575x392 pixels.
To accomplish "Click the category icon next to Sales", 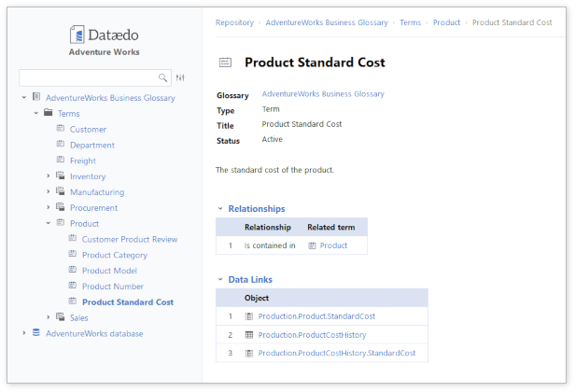I will 61,316.
